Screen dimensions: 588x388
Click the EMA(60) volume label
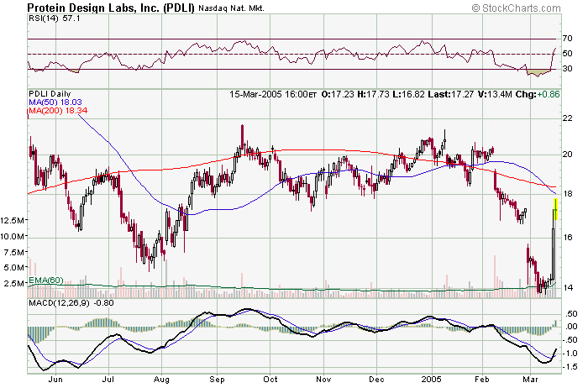[45, 280]
